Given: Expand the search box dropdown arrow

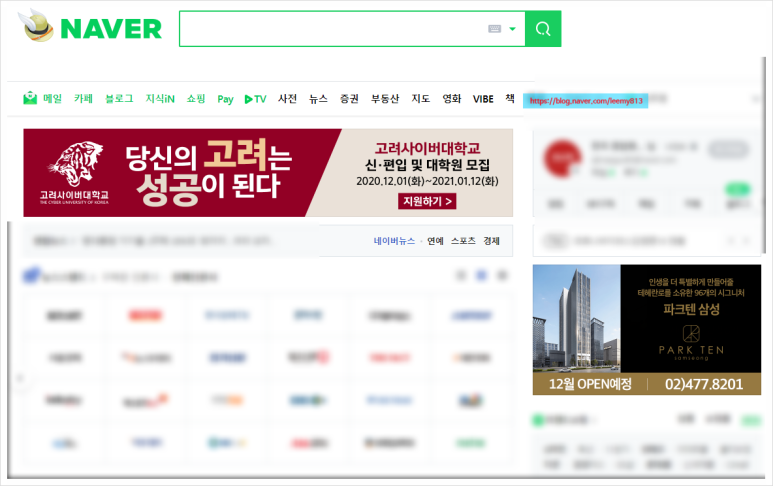Looking at the screenshot, I should click(x=512, y=29).
